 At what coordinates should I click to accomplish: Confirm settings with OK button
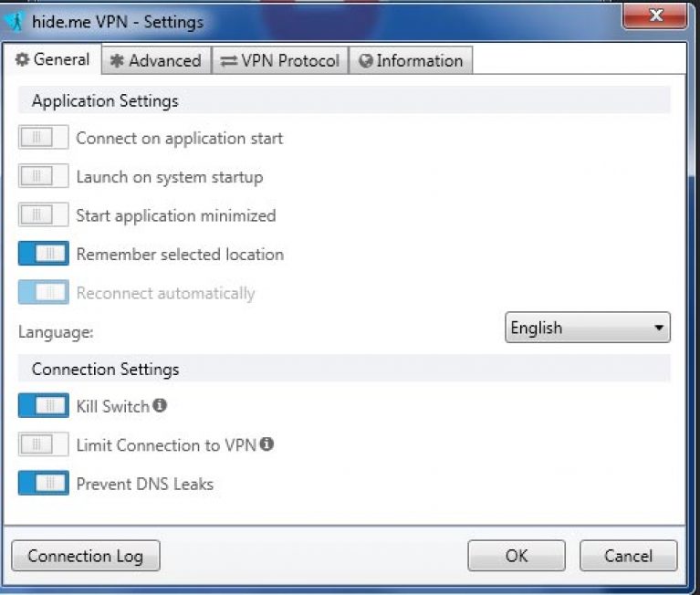517,556
